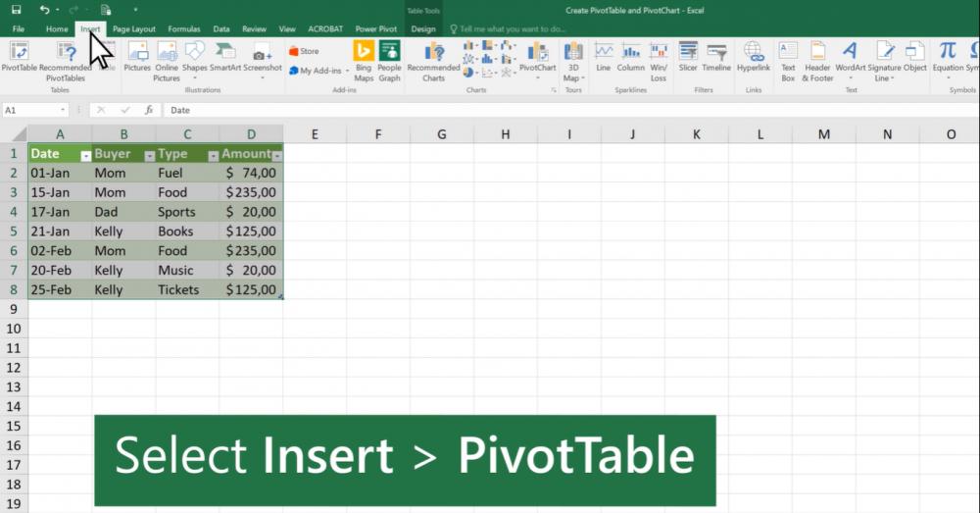This screenshot has height=513, width=980.
Task: Insert Pictures from file
Action: pos(137,57)
